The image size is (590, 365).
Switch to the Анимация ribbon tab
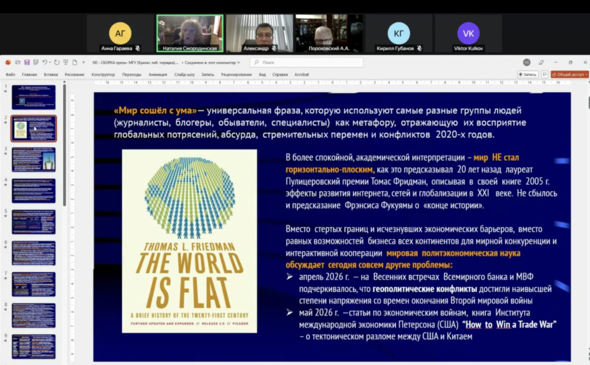pos(158,75)
